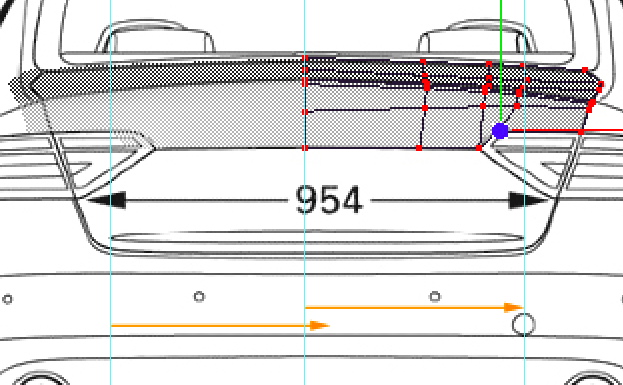Click the small circle below upper orange arrow
This screenshot has width=623, height=385.
(x=435, y=296)
